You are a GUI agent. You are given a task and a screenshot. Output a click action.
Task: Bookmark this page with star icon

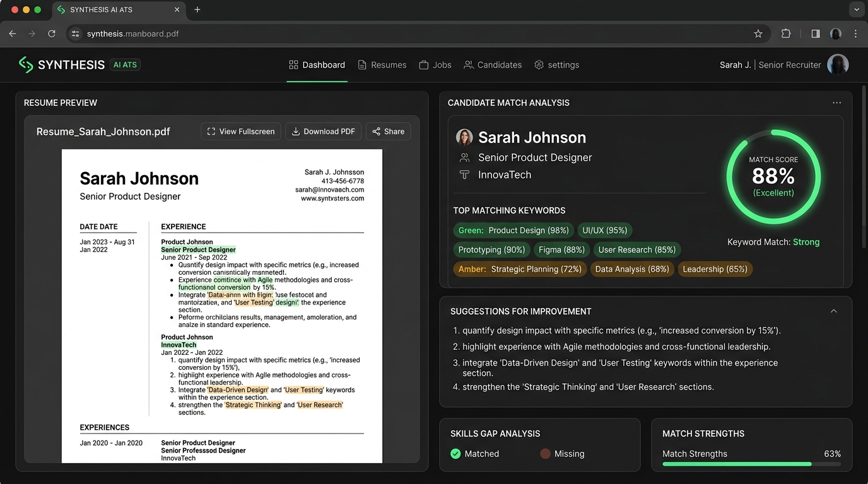(758, 34)
